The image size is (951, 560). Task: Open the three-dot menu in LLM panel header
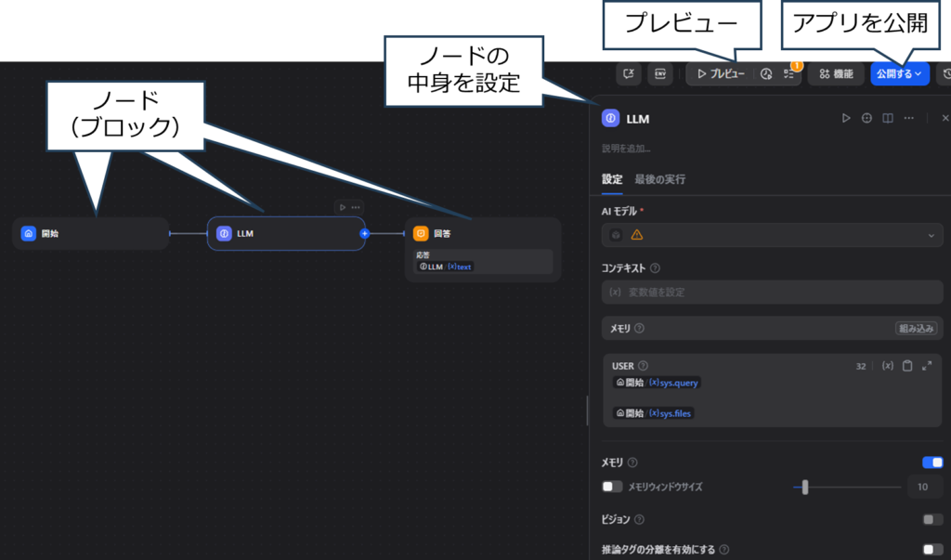[908, 118]
